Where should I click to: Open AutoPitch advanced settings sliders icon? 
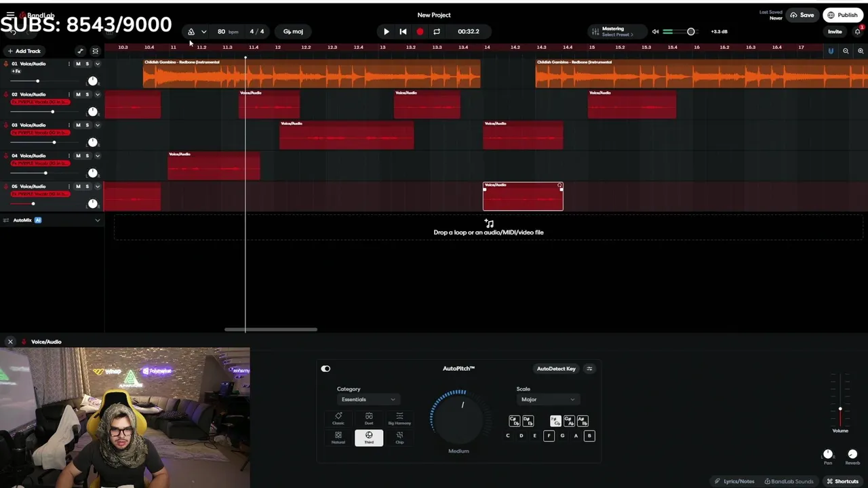click(x=589, y=369)
